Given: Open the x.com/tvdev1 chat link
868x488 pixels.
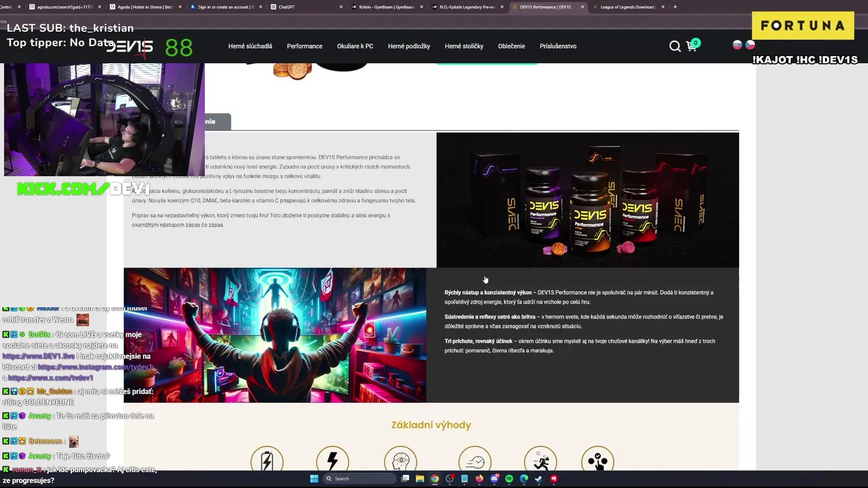Looking at the screenshot, I should tap(50, 378).
